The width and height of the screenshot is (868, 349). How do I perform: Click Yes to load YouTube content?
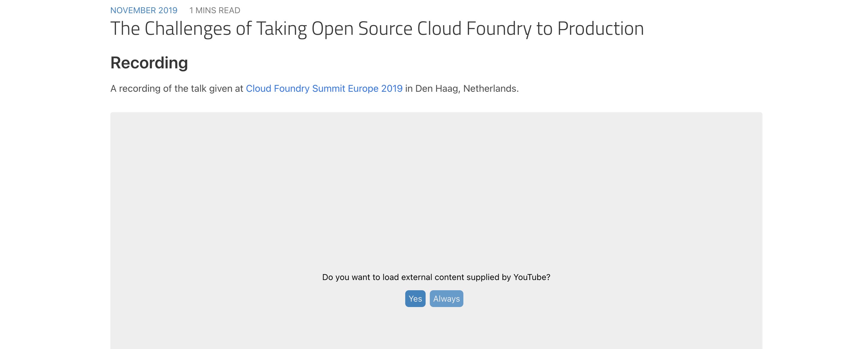415,298
